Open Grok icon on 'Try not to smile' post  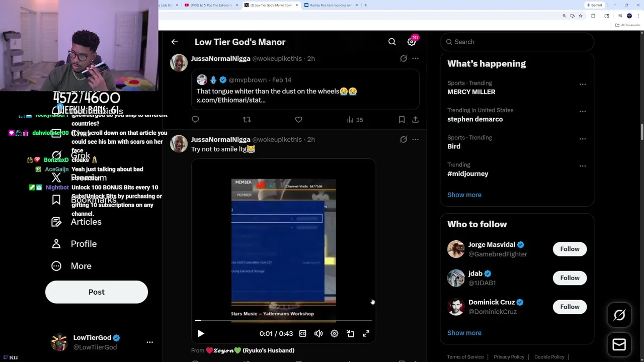click(404, 140)
